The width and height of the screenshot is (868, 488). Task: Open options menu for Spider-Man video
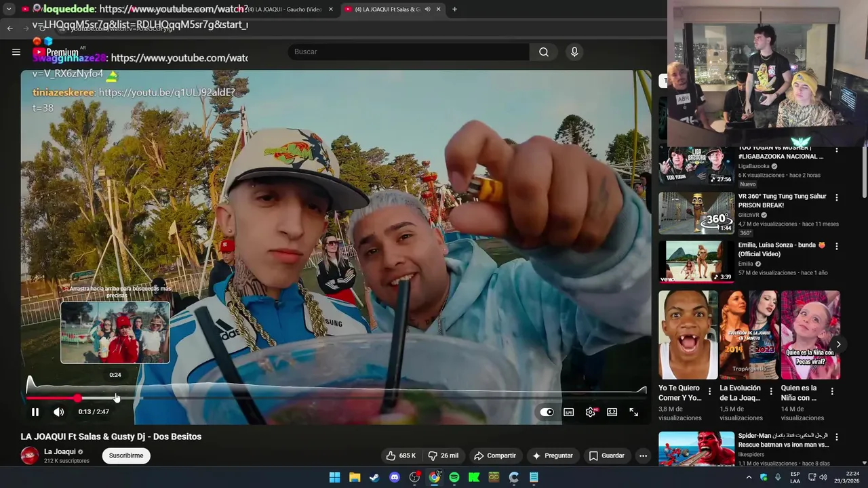pos(837,437)
